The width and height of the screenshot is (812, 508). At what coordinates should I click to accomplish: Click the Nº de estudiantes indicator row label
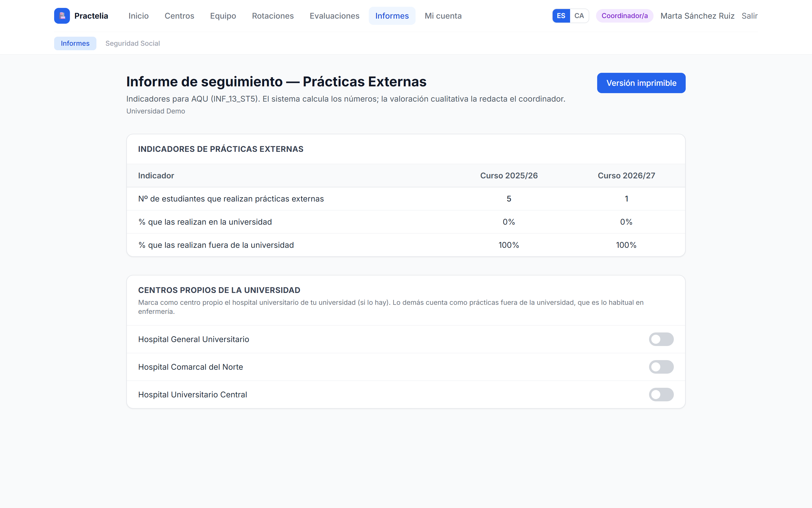click(231, 199)
